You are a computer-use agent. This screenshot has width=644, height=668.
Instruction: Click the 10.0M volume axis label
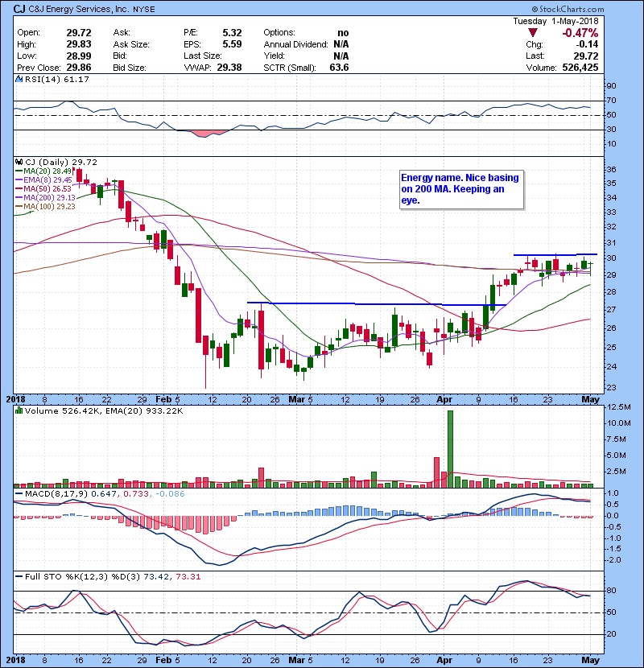(619, 423)
